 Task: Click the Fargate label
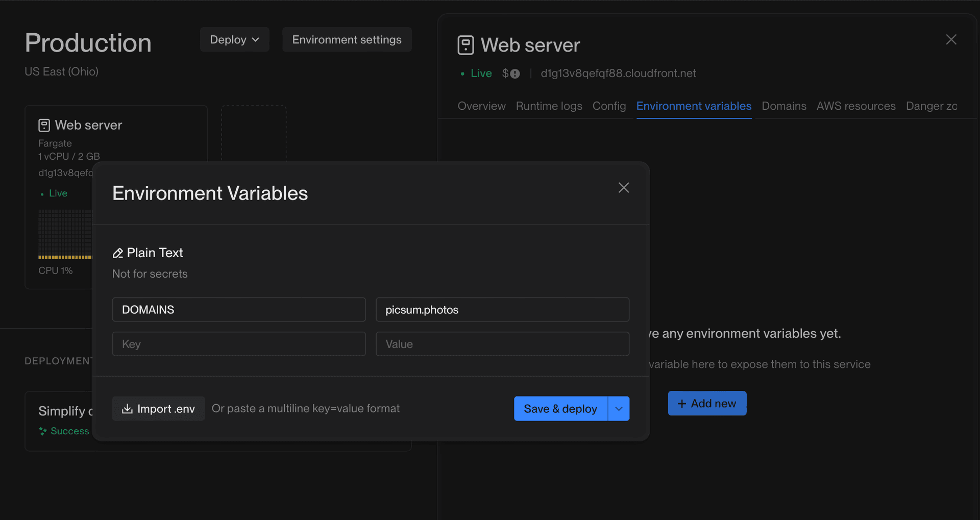(55, 143)
